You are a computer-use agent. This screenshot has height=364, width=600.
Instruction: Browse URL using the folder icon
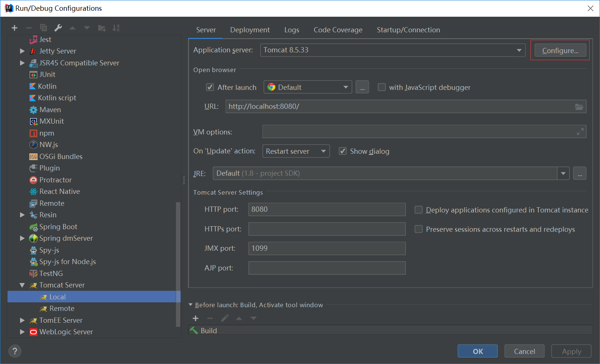click(579, 107)
